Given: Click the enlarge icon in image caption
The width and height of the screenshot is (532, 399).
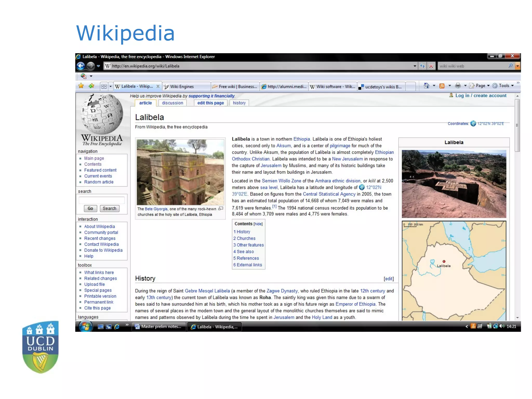Looking at the screenshot, I should (x=221, y=208).
